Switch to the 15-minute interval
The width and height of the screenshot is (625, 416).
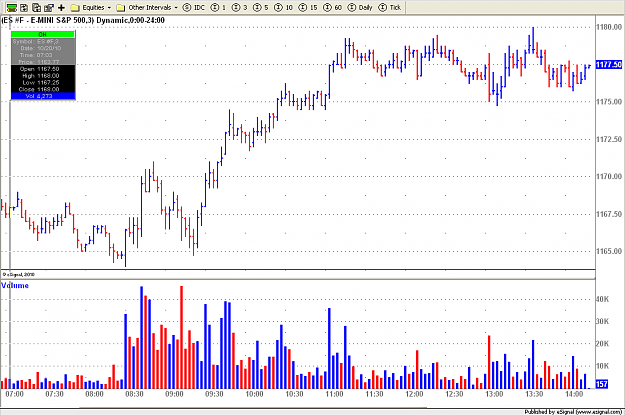pyautogui.click(x=308, y=7)
